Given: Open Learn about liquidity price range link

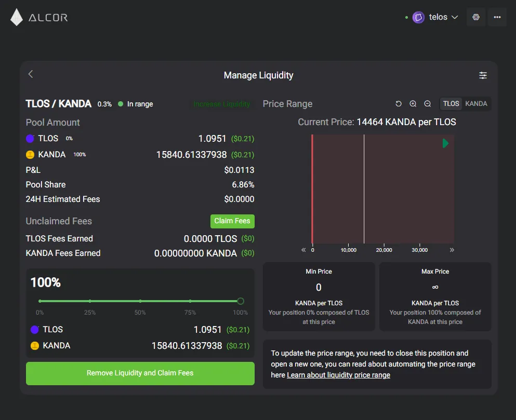Looking at the screenshot, I should click(338, 375).
